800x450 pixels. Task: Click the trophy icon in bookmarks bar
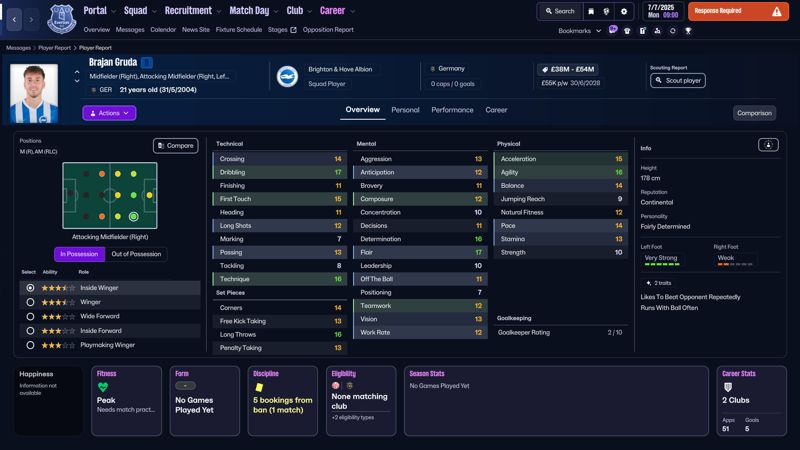click(688, 31)
